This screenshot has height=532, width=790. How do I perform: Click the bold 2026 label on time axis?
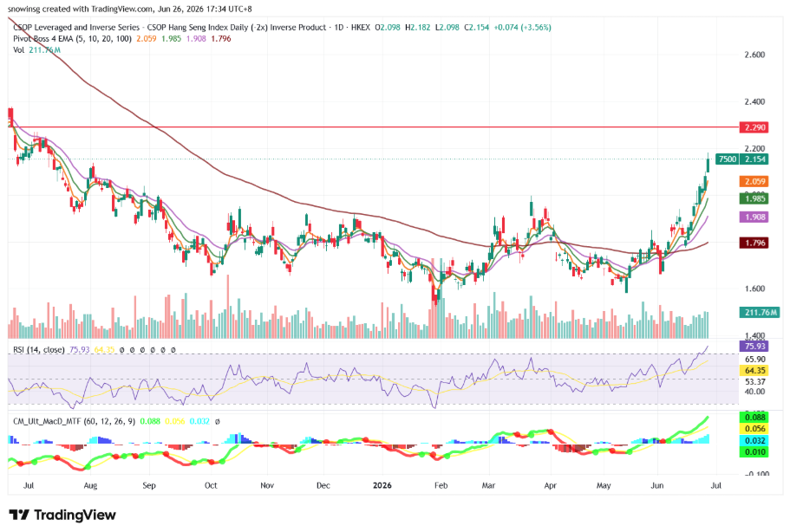pos(382,486)
